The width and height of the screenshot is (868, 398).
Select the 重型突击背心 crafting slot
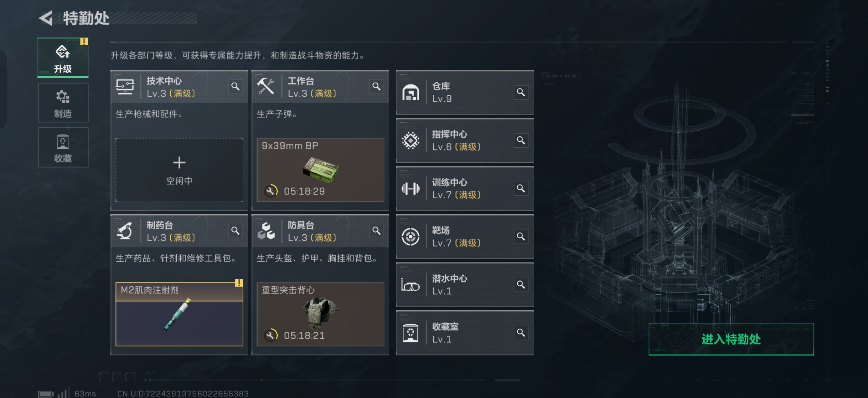point(320,314)
